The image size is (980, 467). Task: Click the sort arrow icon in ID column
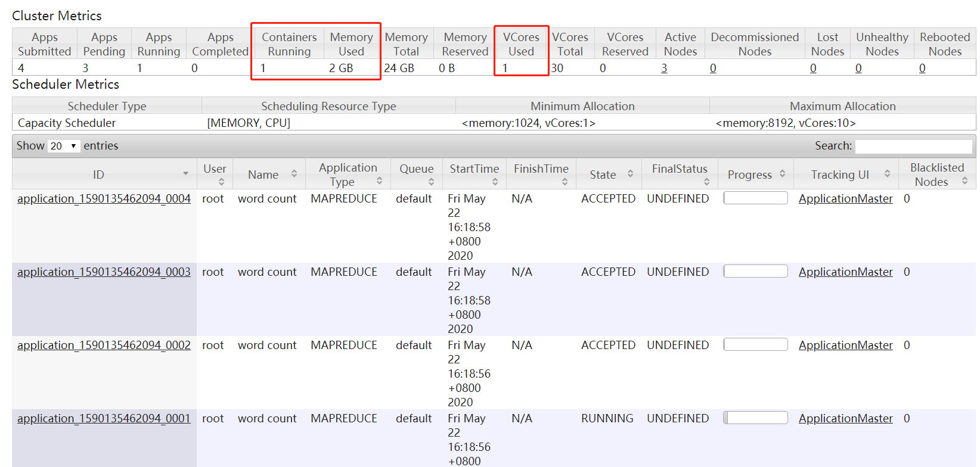click(x=185, y=174)
